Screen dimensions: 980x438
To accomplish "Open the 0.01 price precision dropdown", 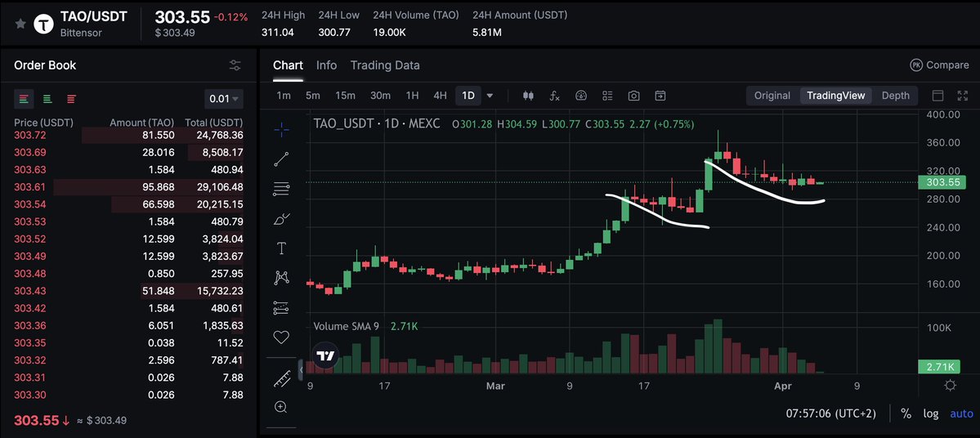I will tap(224, 99).
